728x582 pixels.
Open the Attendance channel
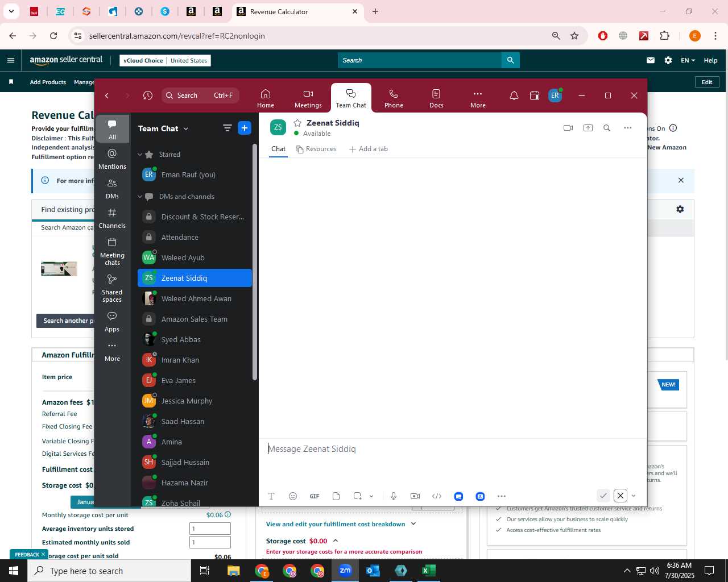(195, 237)
